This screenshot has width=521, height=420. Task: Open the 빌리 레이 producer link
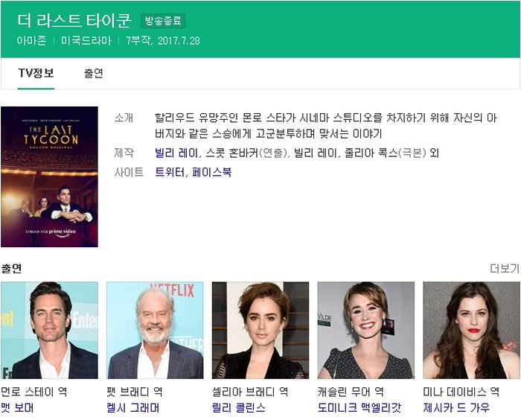(x=176, y=153)
